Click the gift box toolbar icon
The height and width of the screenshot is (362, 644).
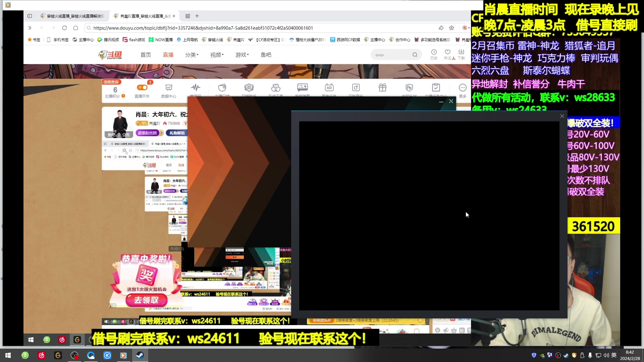382,88
